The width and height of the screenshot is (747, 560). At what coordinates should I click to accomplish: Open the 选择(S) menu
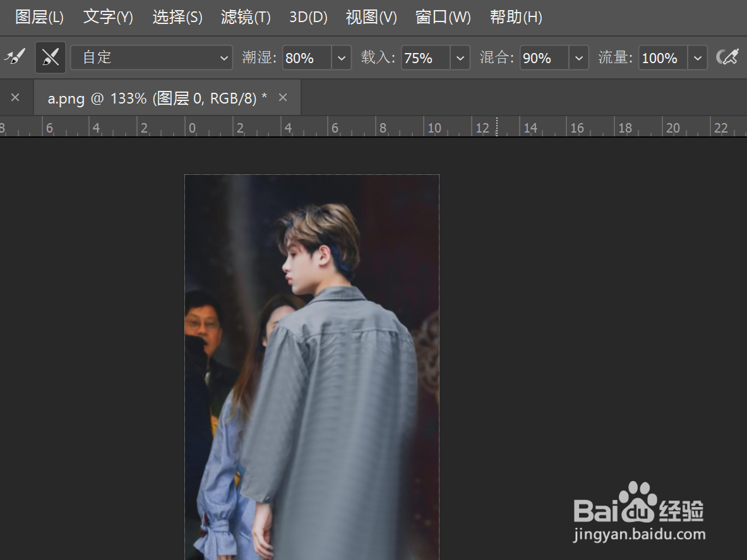[177, 17]
